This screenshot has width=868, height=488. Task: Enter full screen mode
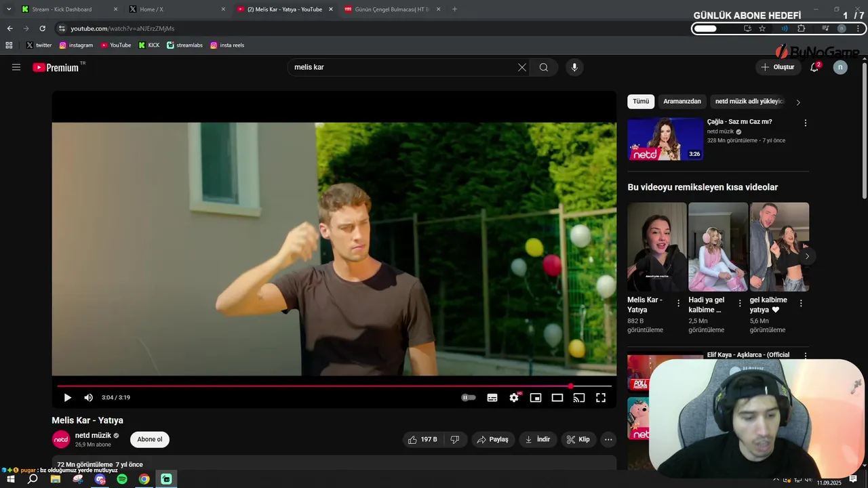pyautogui.click(x=601, y=398)
